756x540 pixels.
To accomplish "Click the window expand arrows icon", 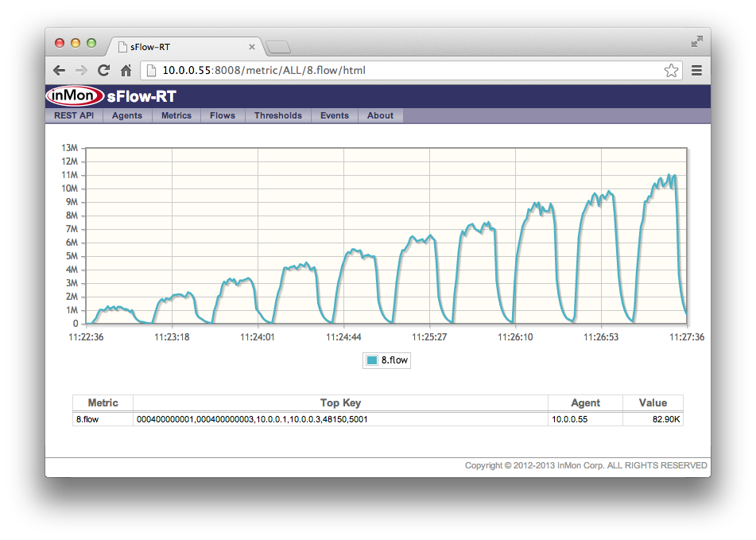I will tap(696, 40).
